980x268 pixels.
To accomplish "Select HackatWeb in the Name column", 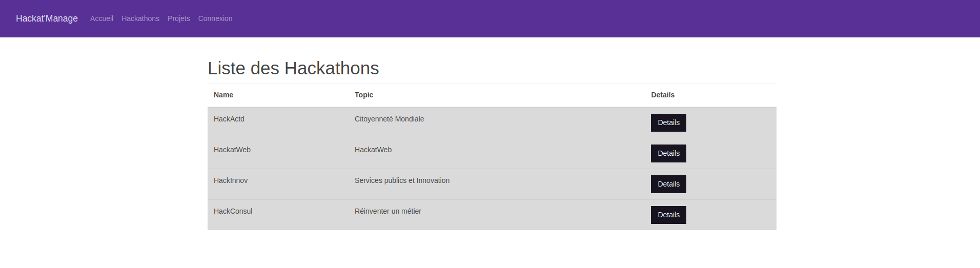I will pyautogui.click(x=232, y=150).
